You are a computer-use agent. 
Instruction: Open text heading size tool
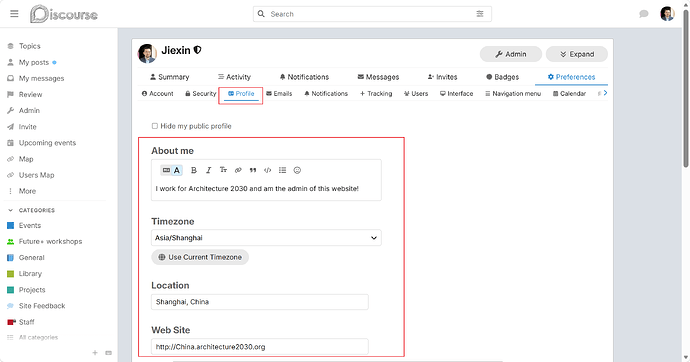tap(224, 170)
